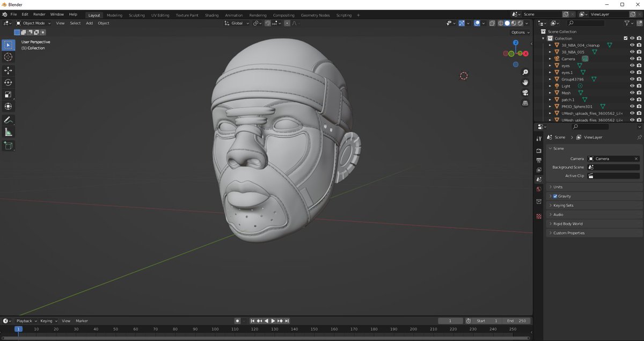Screen dimensions: 644x341
Task: Enable wireframe shading mode
Action: (x=501, y=23)
